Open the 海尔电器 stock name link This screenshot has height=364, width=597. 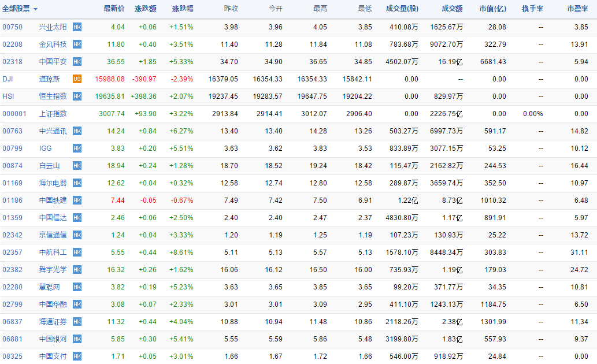(x=53, y=183)
